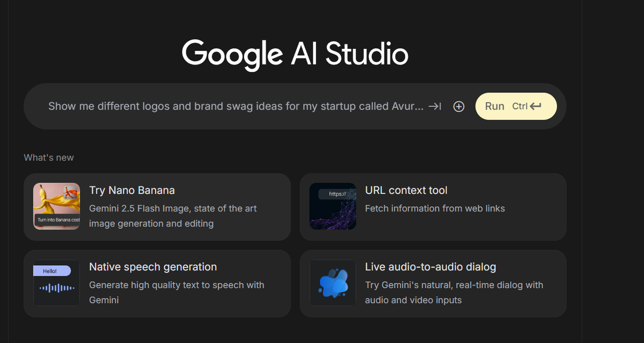Click the URL context tool https thumbnail
The height and width of the screenshot is (343, 644).
pos(333,207)
